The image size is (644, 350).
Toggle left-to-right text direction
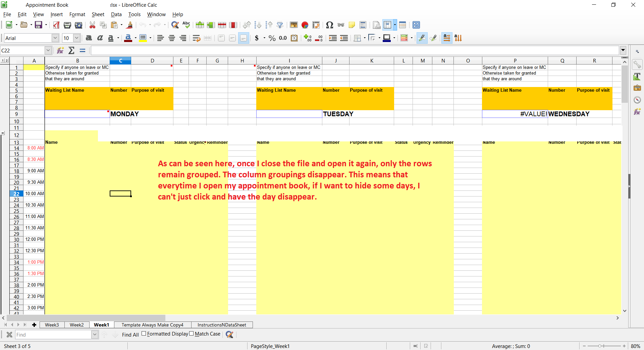(447, 38)
